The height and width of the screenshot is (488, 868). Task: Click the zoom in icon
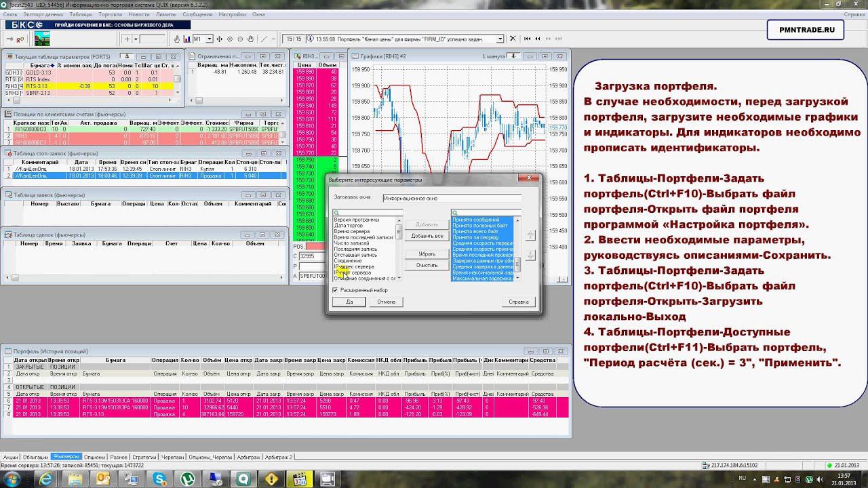(230, 39)
